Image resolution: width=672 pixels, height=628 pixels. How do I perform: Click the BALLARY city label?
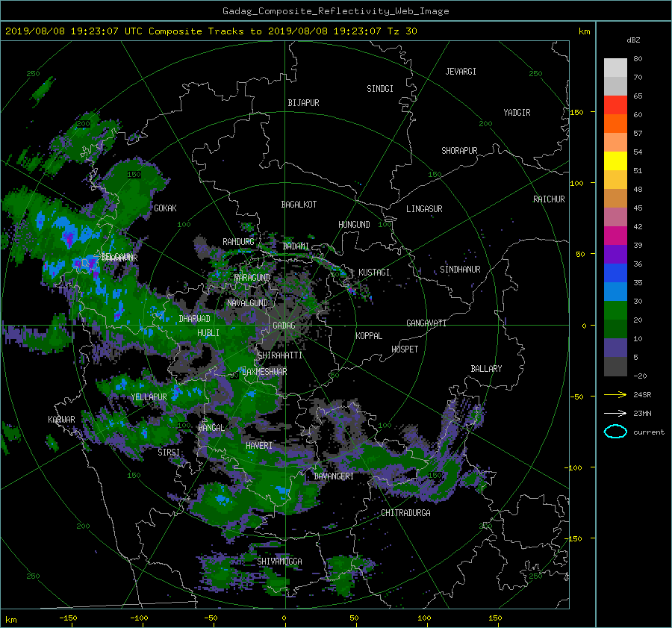(486, 369)
